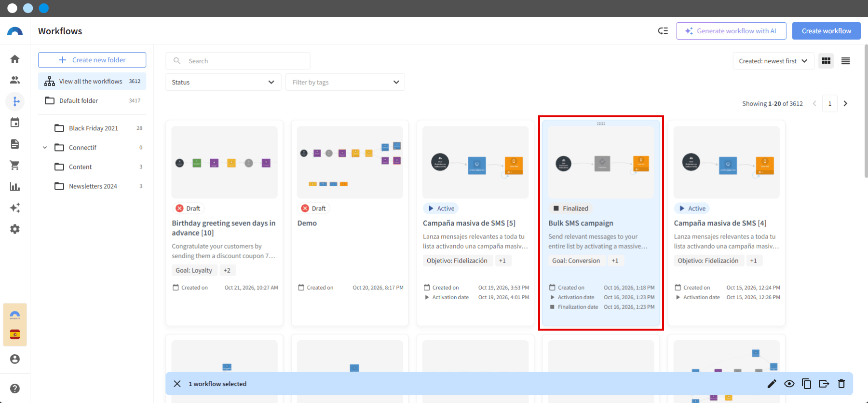Open Campaña masiva de SMS [5] thumbnail

coord(475,162)
